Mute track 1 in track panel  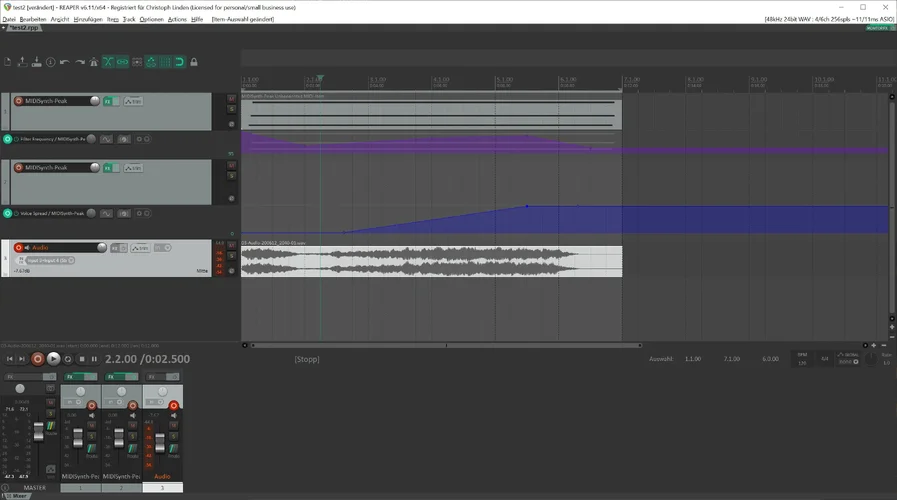click(x=232, y=98)
